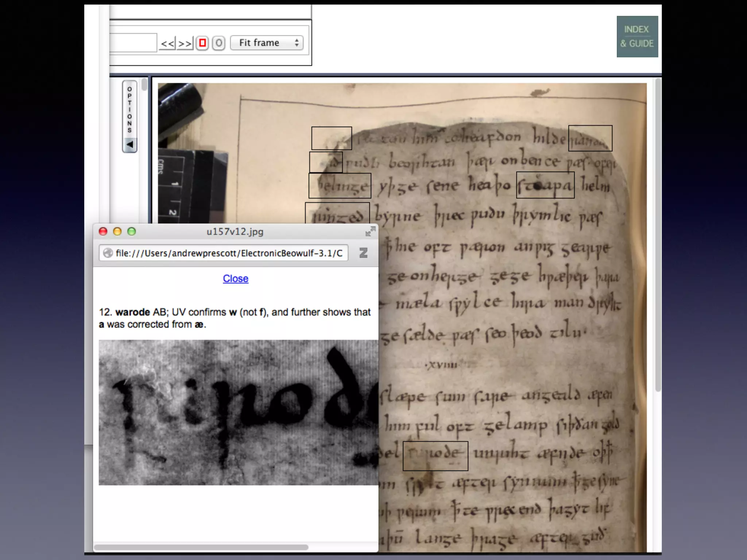
Task: Click the folio text input field in toolbar
Action: point(133,43)
